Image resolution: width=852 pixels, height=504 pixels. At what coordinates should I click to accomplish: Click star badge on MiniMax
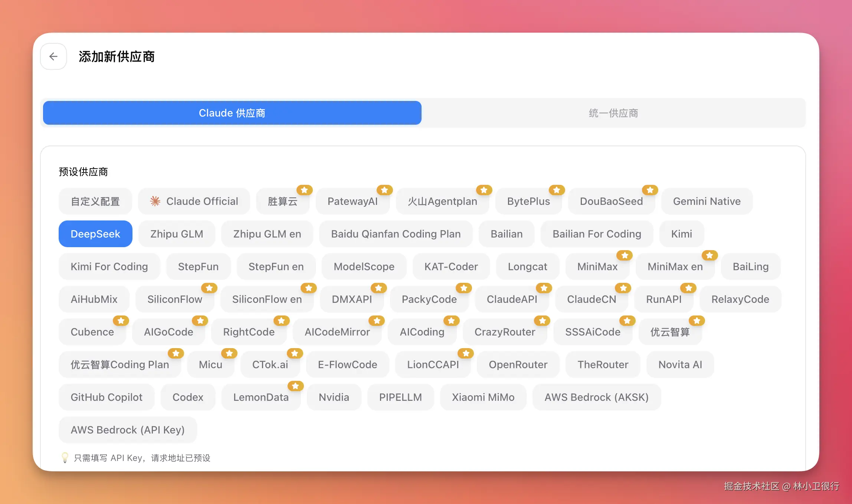tap(625, 255)
